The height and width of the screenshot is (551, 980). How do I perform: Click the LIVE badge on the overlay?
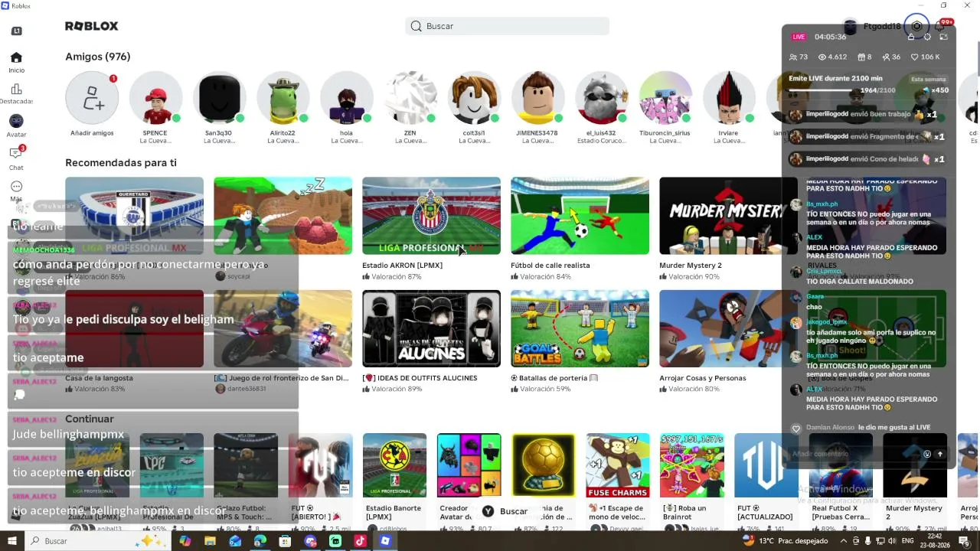799,37
